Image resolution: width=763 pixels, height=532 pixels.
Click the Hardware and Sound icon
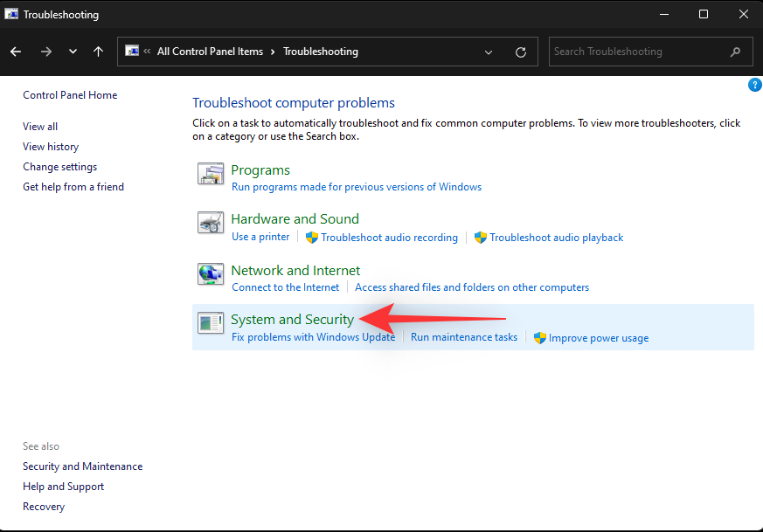210,223
